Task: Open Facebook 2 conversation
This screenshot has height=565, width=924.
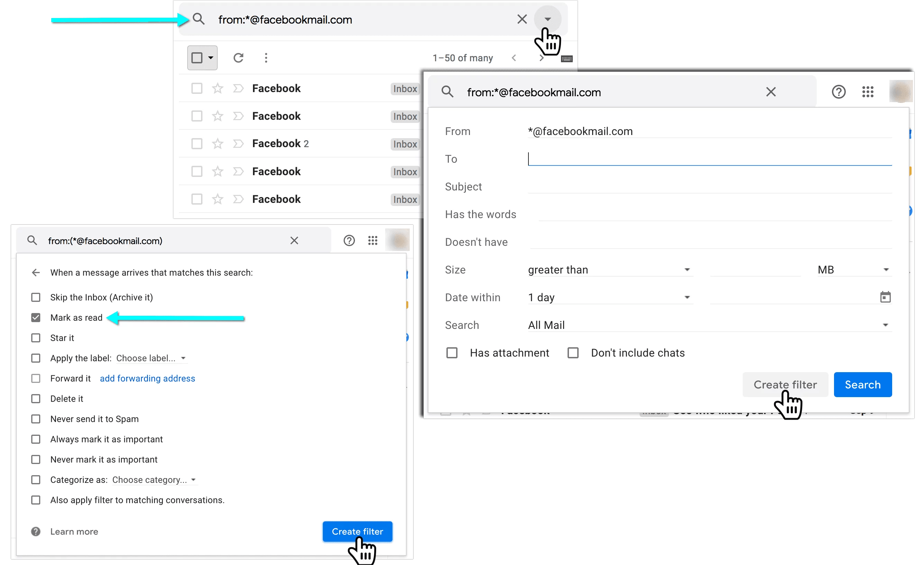Action: tap(280, 144)
